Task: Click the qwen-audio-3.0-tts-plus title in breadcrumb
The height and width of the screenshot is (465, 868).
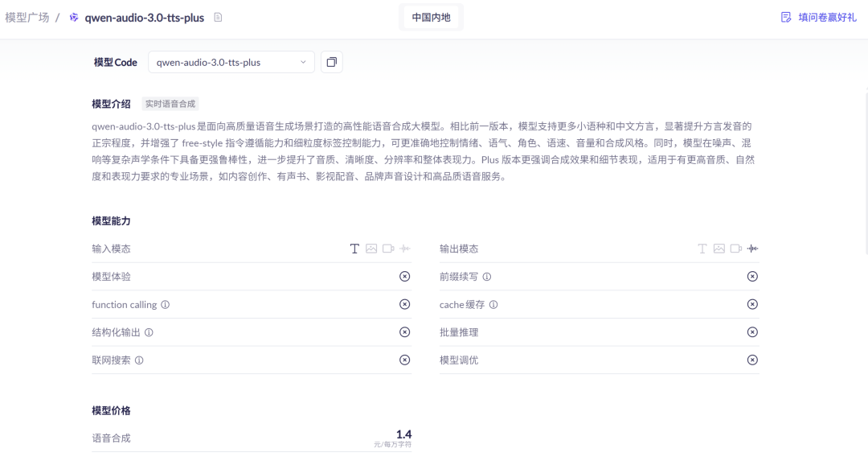Action: pyautogui.click(x=145, y=18)
